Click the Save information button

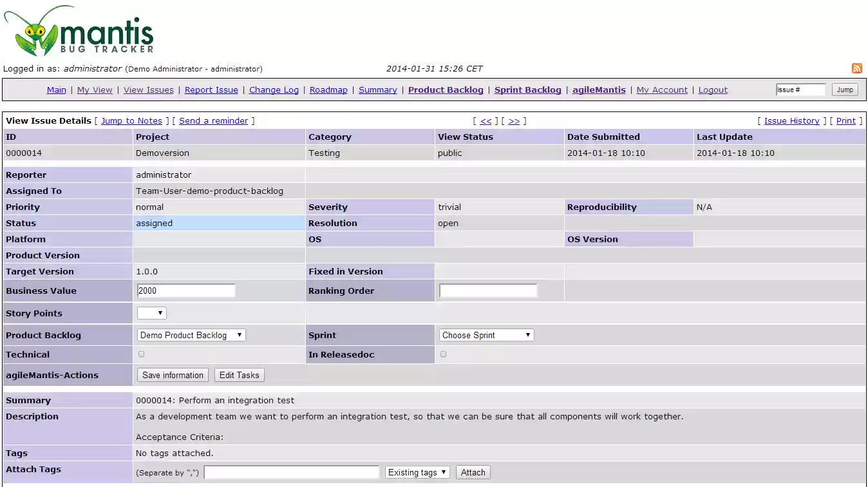(172, 374)
